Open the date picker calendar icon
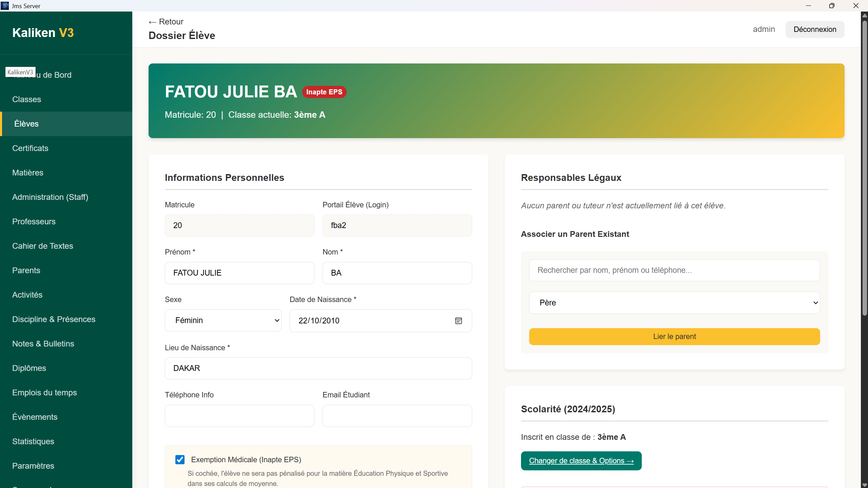Image resolution: width=868 pixels, height=488 pixels. (x=458, y=321)
